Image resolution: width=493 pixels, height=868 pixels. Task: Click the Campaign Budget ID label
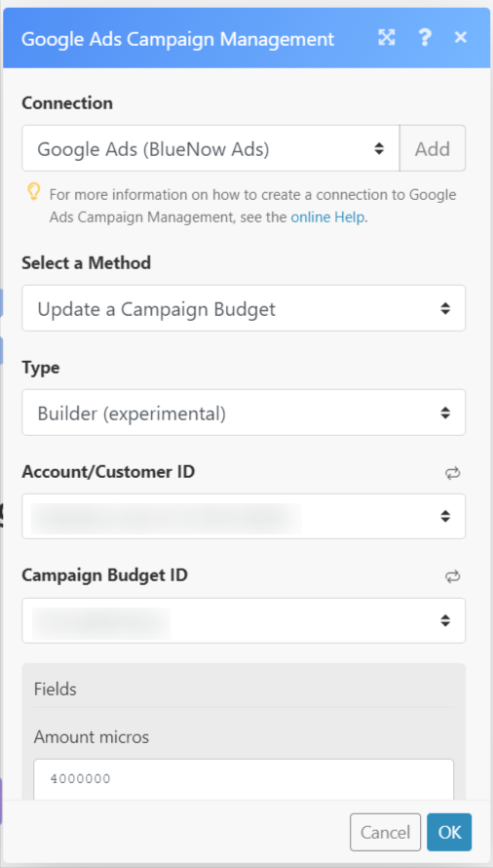104,575
